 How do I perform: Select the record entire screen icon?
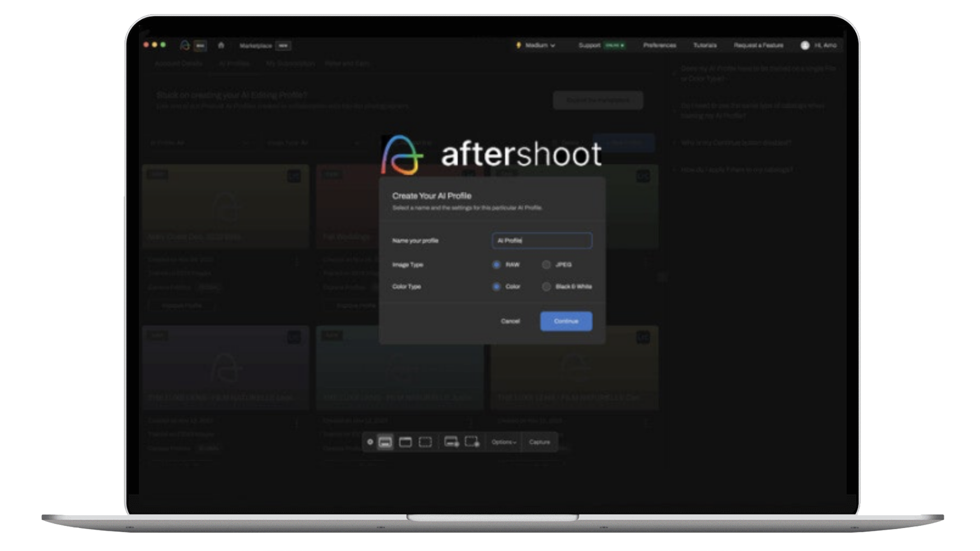point(451,442)
